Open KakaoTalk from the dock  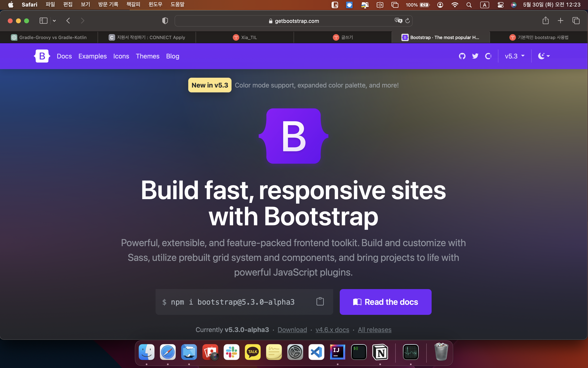point(253,352)
